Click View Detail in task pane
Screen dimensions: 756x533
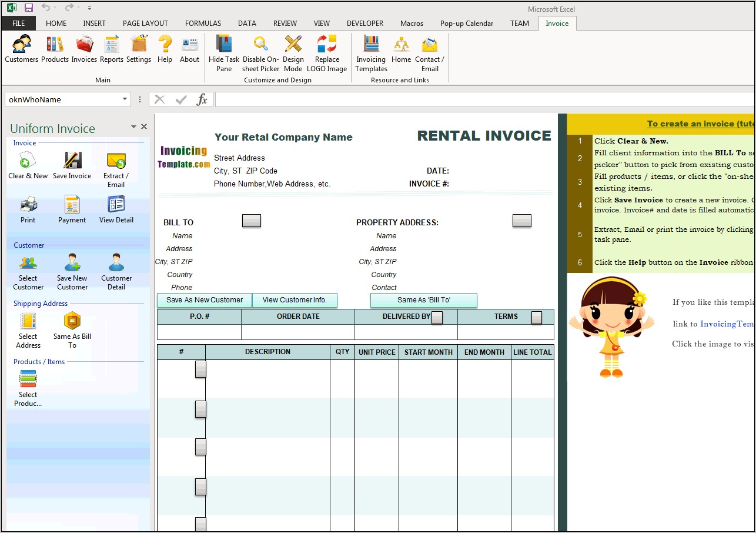tap(116, 209)
